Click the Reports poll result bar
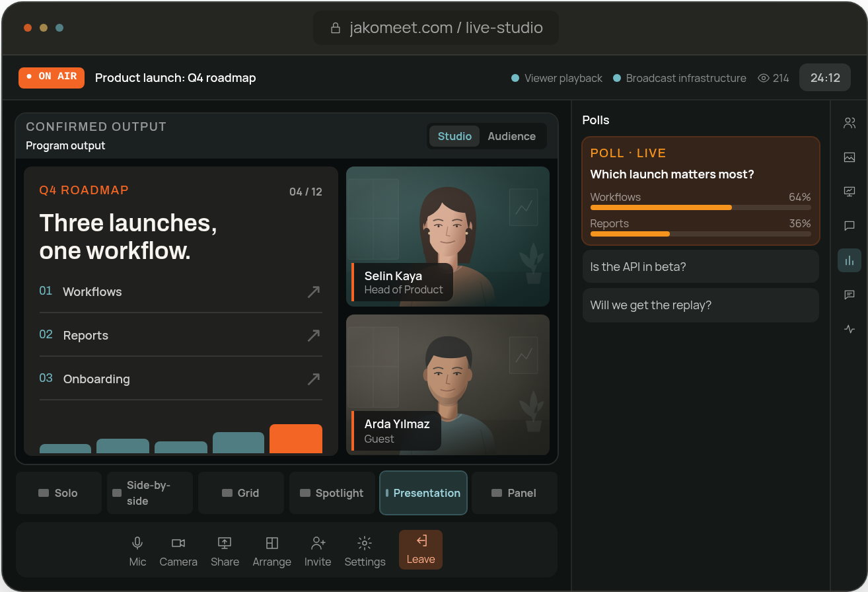Image resolution: width=868 pixels, height=592 pixels. coord(701,234)
